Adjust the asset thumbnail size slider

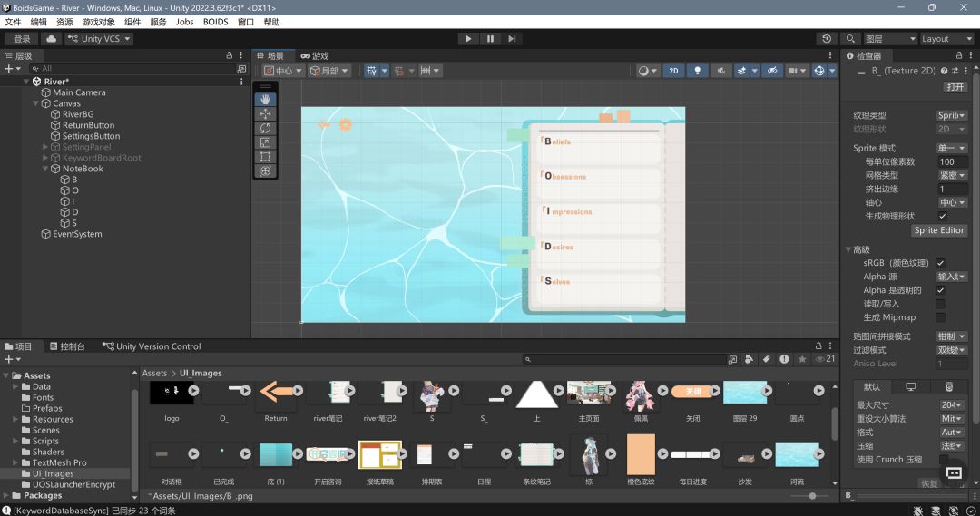point(812,496)
